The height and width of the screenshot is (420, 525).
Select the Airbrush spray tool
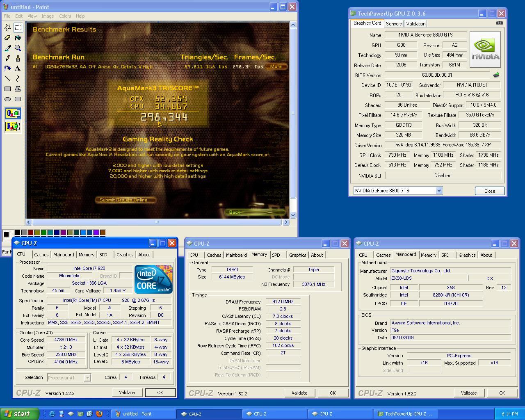point(8,68)
